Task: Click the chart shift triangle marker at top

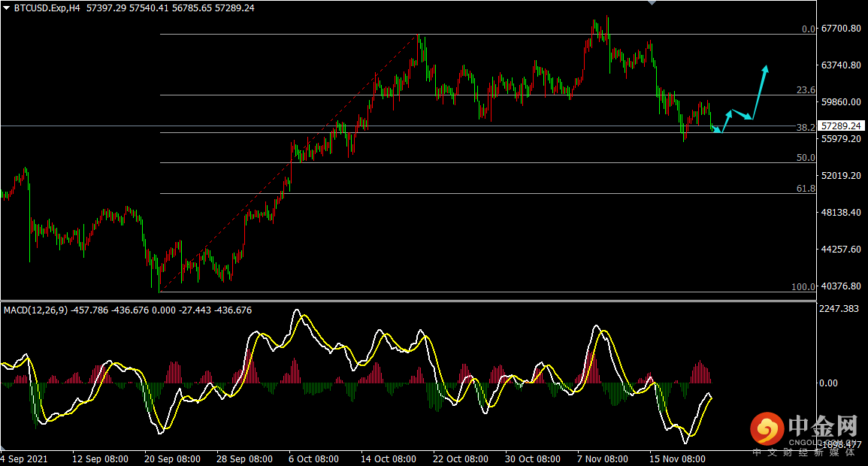Action: [x=652, y=3]
